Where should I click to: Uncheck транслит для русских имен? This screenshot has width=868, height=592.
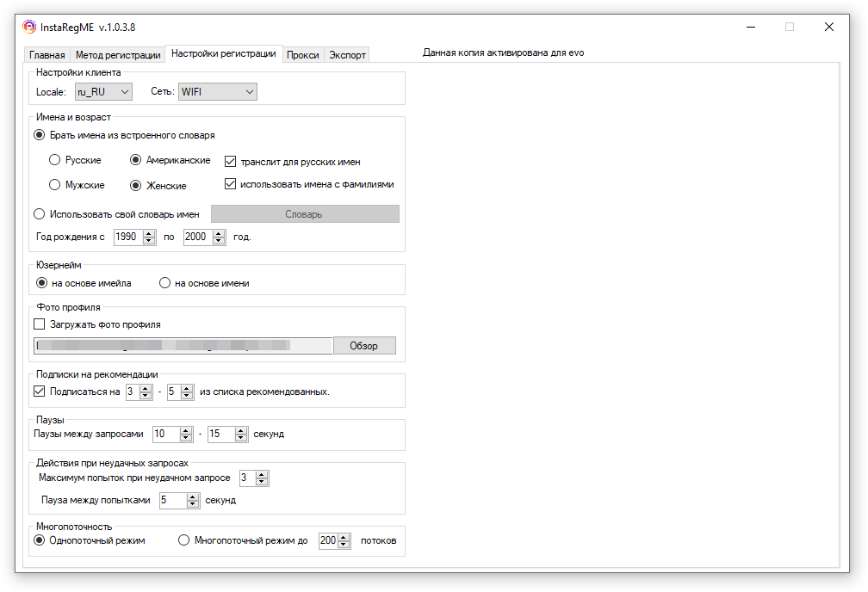click(230, 162)
